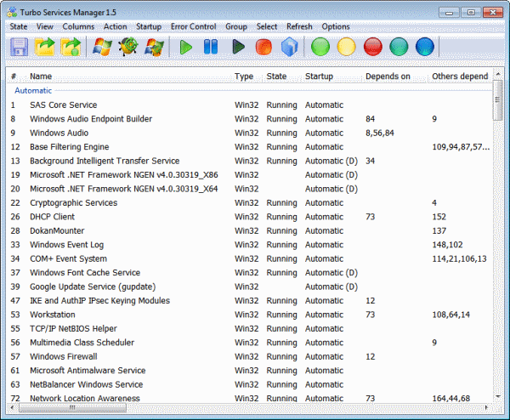Select Background Intelligent Transfer Service row
Viewport: 510px width, 420px height.
click(249, 161)
